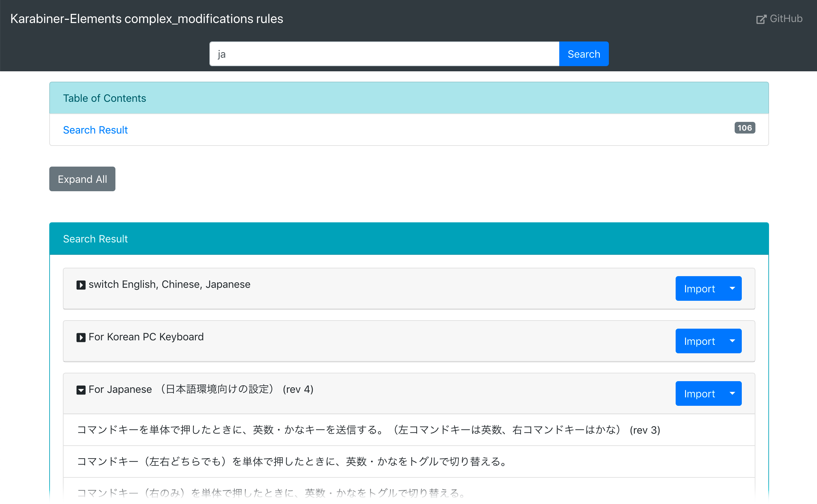Click the 106 result count badge

pos(745,128)
